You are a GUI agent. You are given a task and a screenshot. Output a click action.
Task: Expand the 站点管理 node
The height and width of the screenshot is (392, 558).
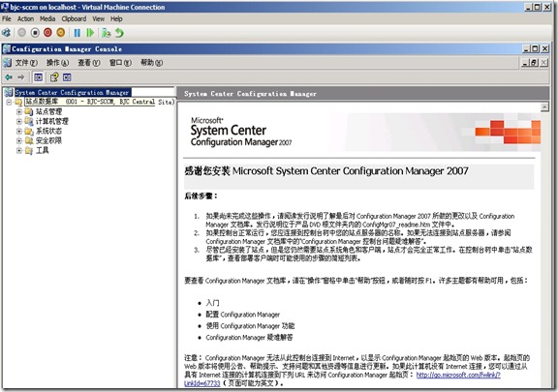(x=18, y=111)
